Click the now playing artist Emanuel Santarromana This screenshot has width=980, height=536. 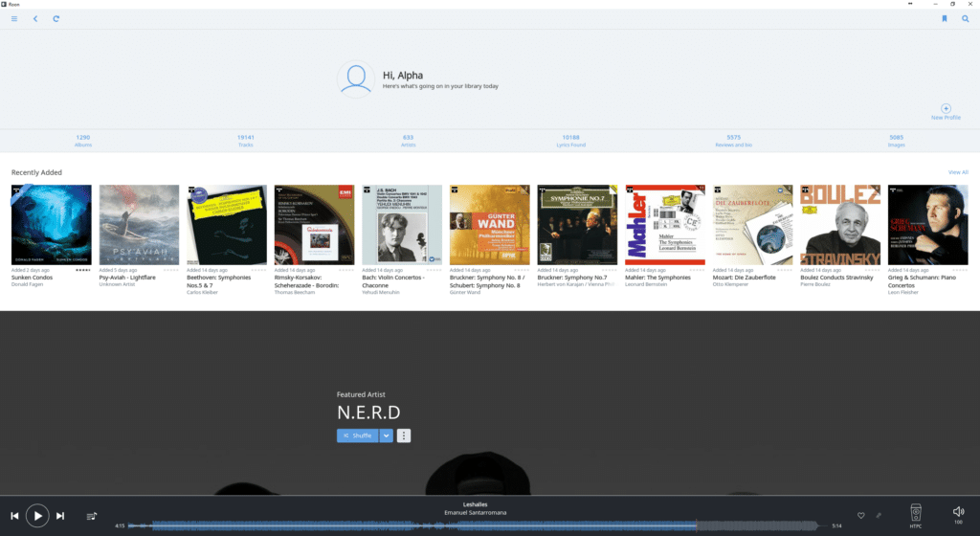coord(475,513)
